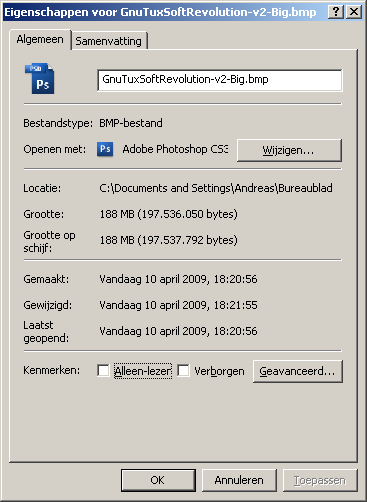Click the Toepassen button
The image size is (367, 502).
point(320,480)
